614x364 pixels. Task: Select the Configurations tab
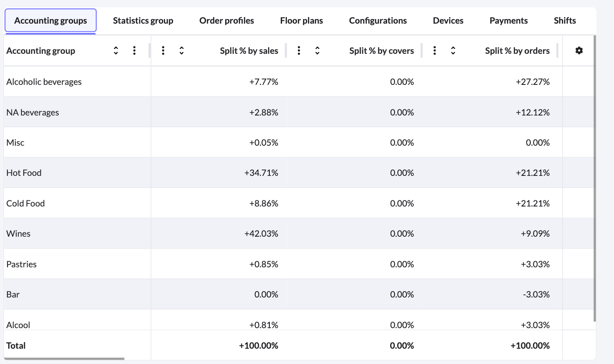pyautogui.click(x=378, y=21)
